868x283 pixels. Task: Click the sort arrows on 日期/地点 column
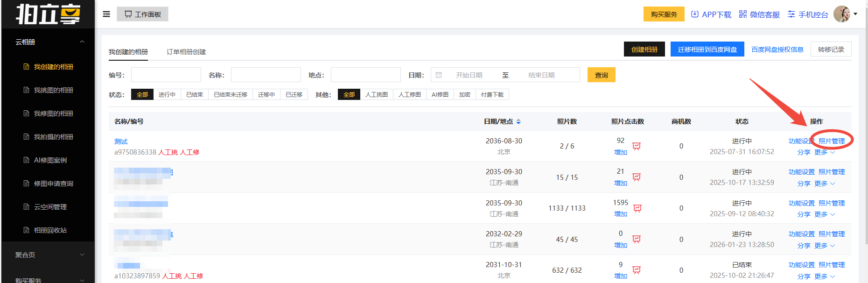pyautogui.click(x=518, y=121)
